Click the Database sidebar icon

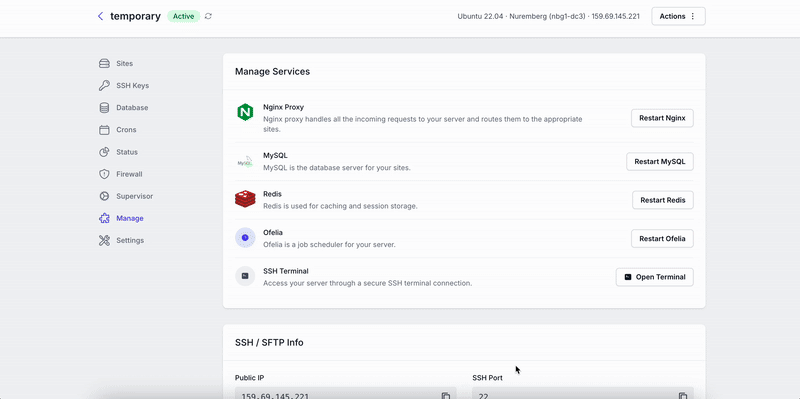(x=104, y=108)
